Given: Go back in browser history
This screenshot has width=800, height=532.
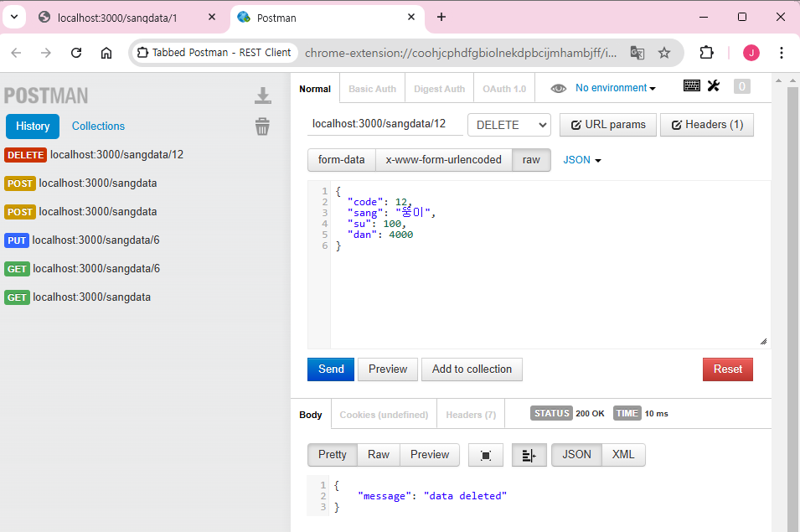Looking at the screenshot, I should (x=16, y=53).
